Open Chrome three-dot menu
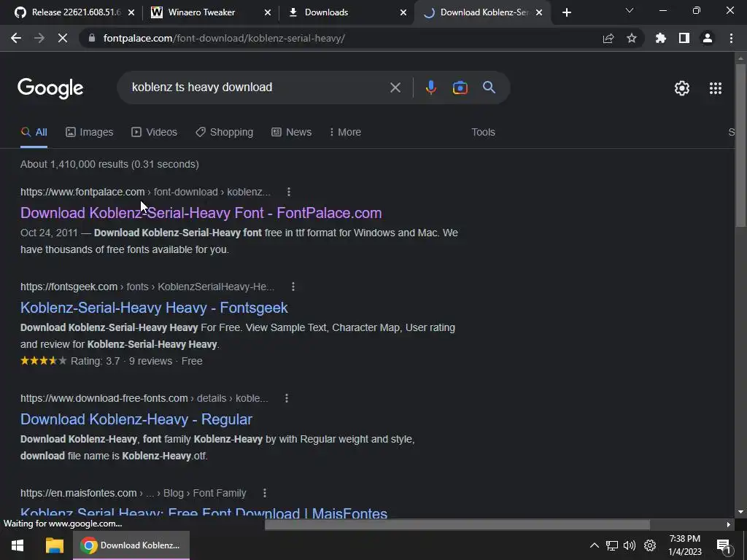This screenshot has width=747, height=560. 731,38
